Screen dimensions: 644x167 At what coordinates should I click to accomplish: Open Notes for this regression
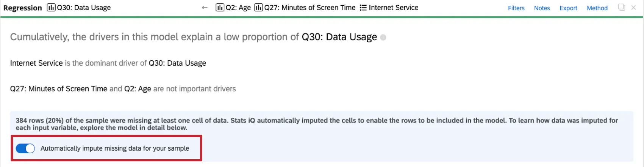tap(542, 8)
